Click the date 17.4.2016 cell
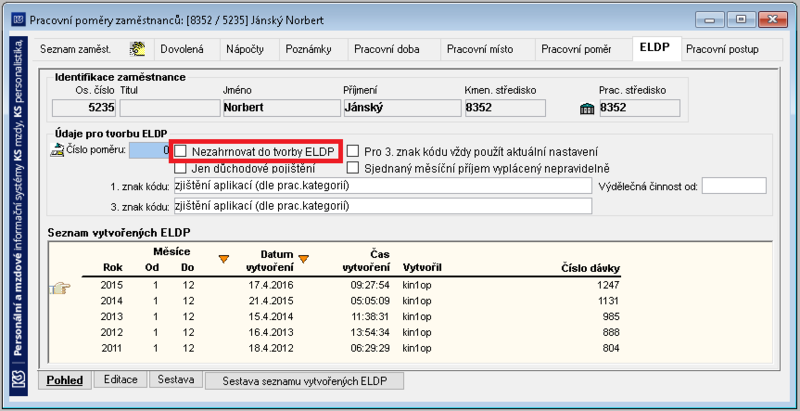This screenshot has height=411, width=800. (x=272, y=285)
